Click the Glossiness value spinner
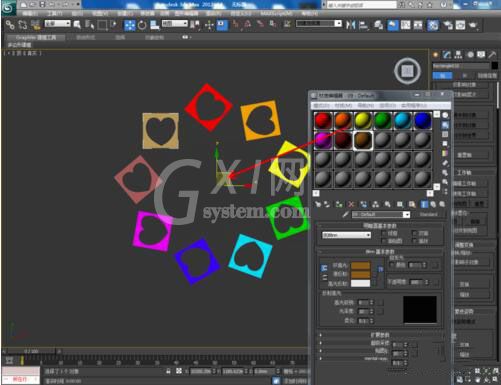The height and width of the screenshot is (385, 501). [372, 311]
